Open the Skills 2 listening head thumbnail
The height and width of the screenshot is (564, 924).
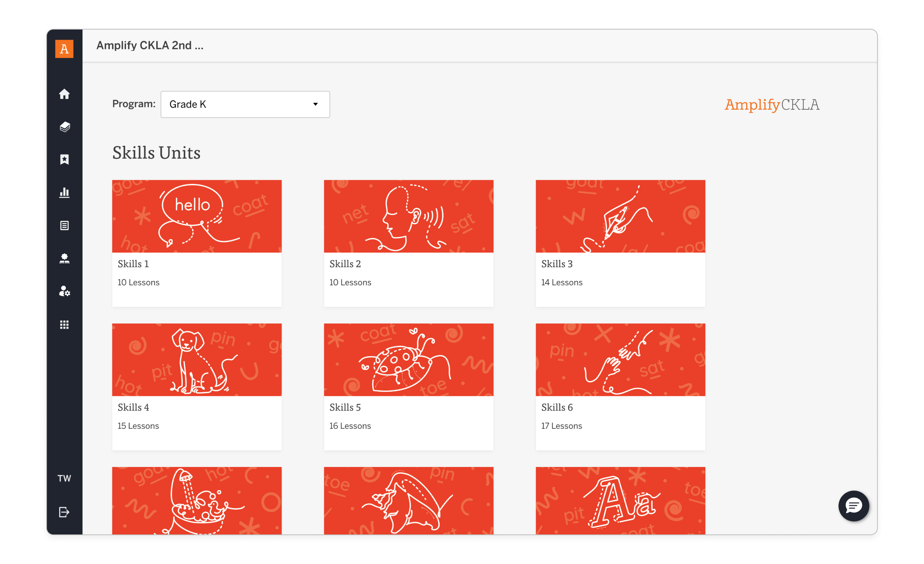pos(408,216)
